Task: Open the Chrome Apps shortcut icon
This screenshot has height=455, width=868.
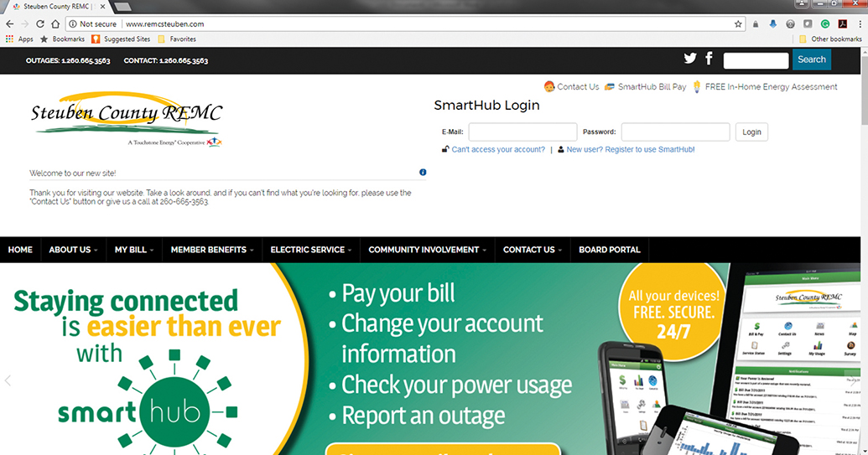Action: tap(10, 39)
